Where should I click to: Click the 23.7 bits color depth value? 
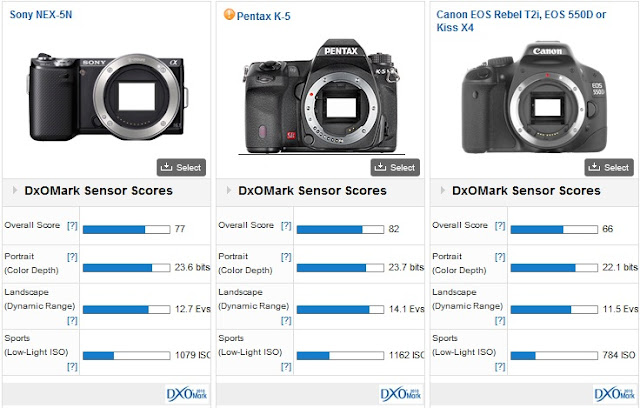click(x=406, y=268)
